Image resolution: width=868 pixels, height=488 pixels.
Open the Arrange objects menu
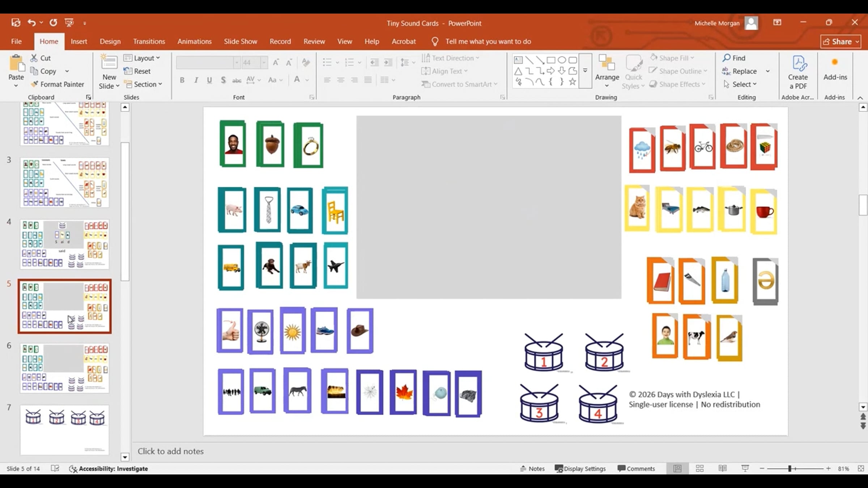pyautogui.click(x=607, y=72)
